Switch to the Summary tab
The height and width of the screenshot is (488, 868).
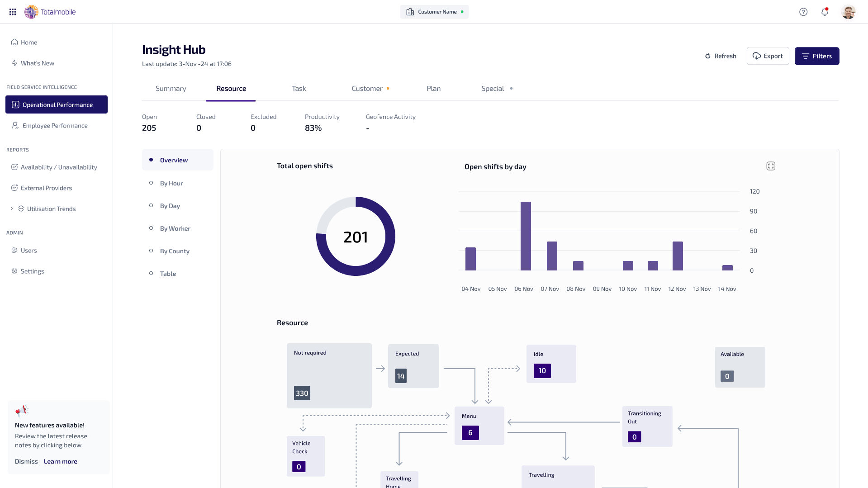pos(171,89)
